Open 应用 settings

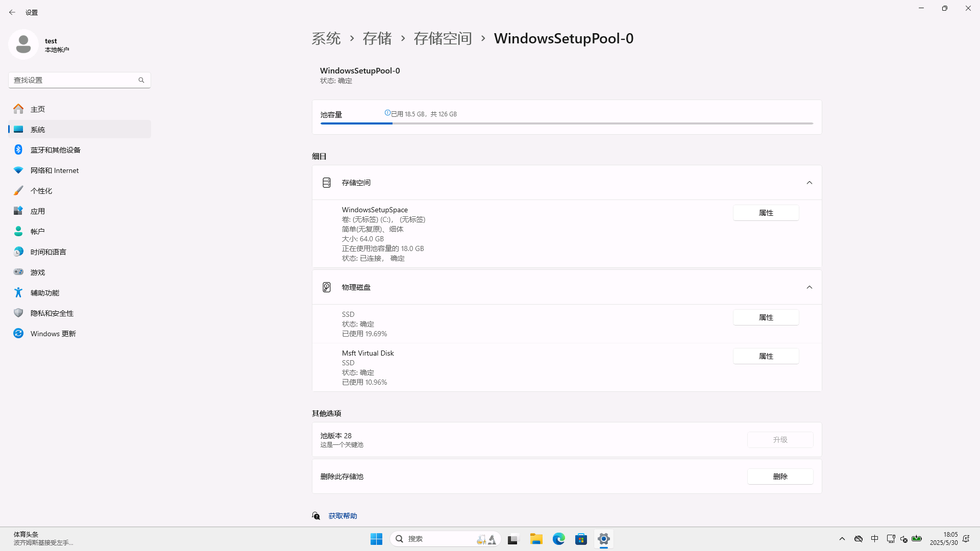(x=80, y=211)
